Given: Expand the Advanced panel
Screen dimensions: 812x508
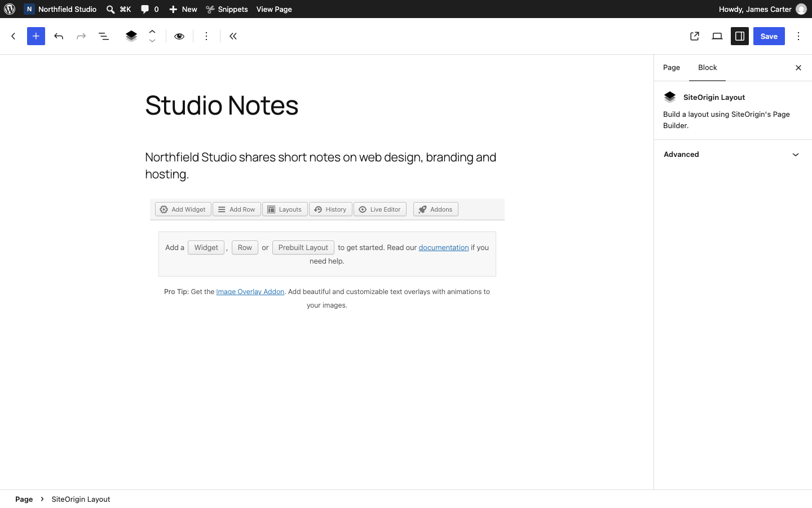Looking at the screenshot, I should pos(733,155).
